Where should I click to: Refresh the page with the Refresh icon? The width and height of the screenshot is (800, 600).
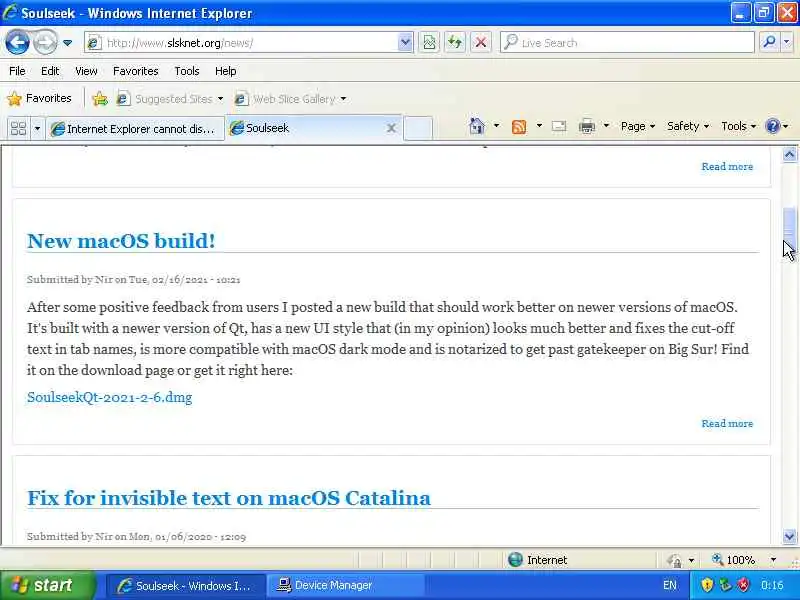[455, 43]
